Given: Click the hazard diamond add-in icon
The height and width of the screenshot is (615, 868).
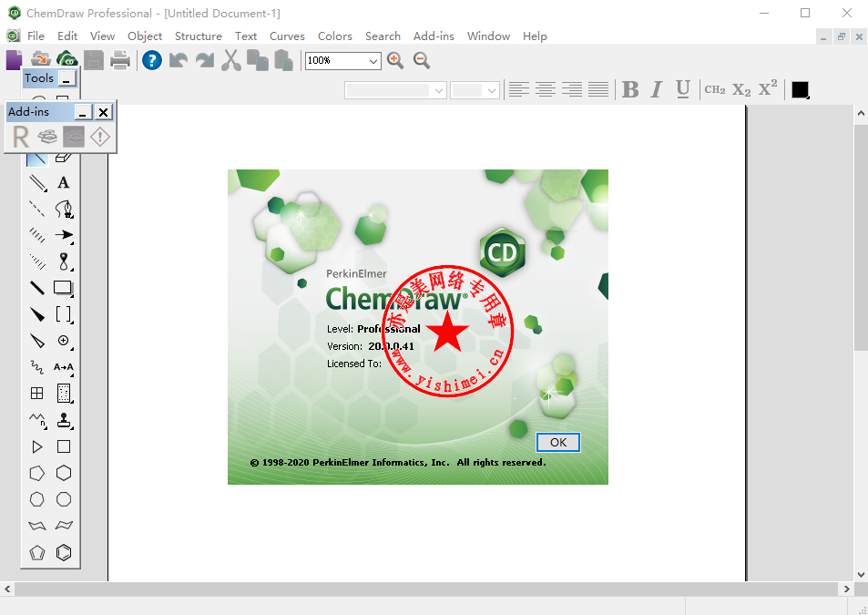Looking at the screenshot, I should coord(100,137).
